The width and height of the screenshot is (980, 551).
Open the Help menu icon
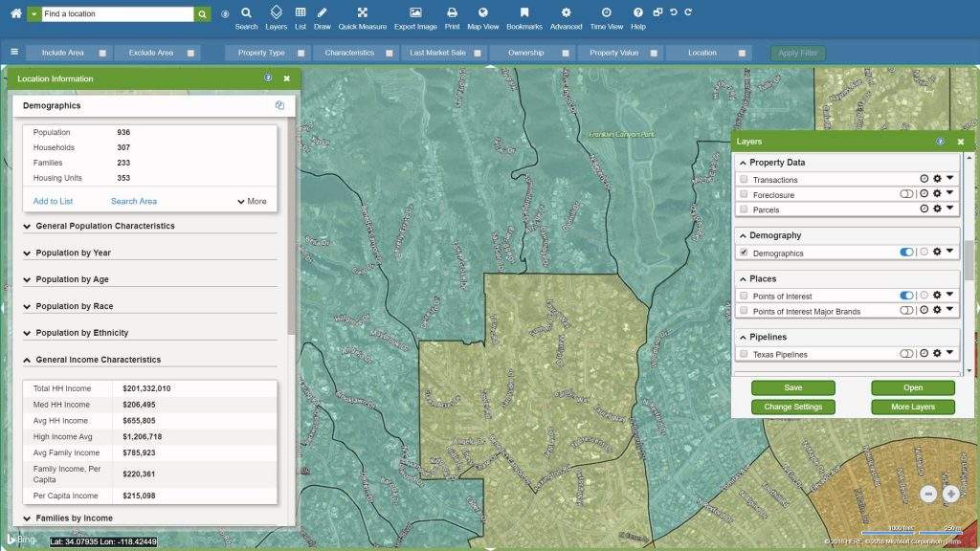pyautogui.click(x=637, y=18)
